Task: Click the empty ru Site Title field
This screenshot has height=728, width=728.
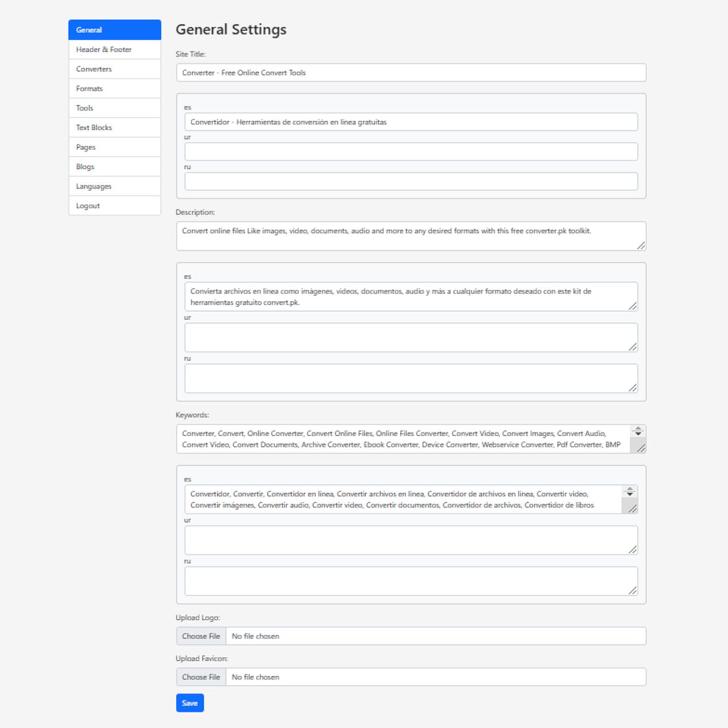Action: (x=411, y=181)
